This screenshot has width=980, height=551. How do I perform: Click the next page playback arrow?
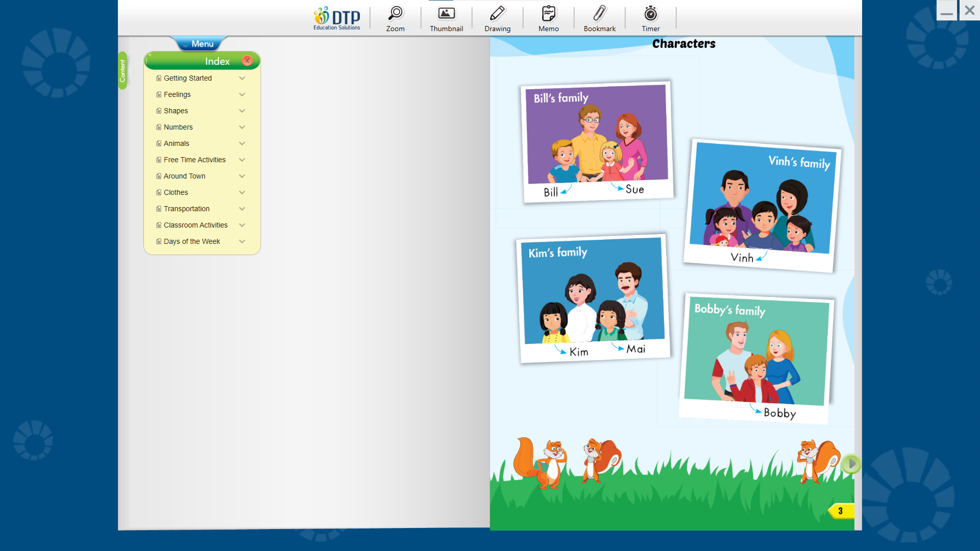851,465
